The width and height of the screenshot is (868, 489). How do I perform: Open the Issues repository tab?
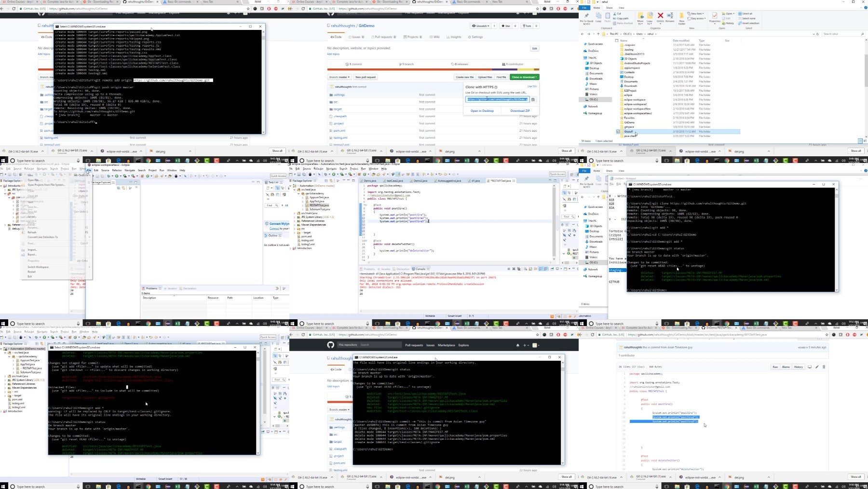(x=356, y=37)
